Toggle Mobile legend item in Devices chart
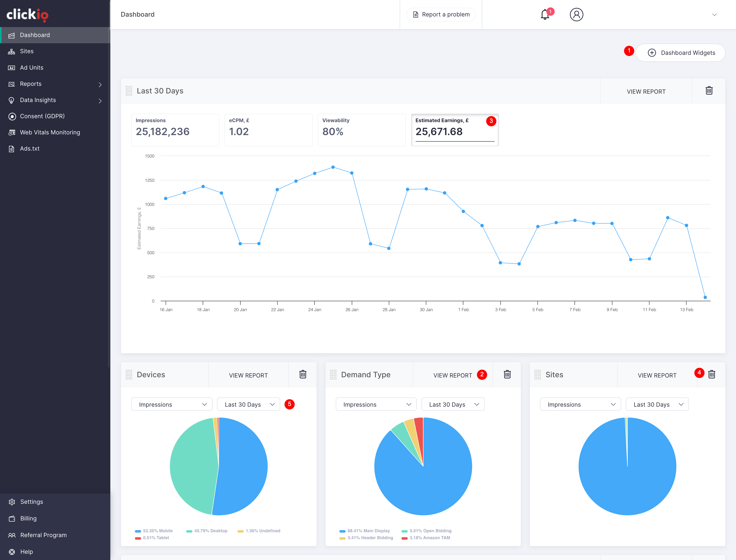Viewport: 736px width, 560px height. (x=154, y=531)
